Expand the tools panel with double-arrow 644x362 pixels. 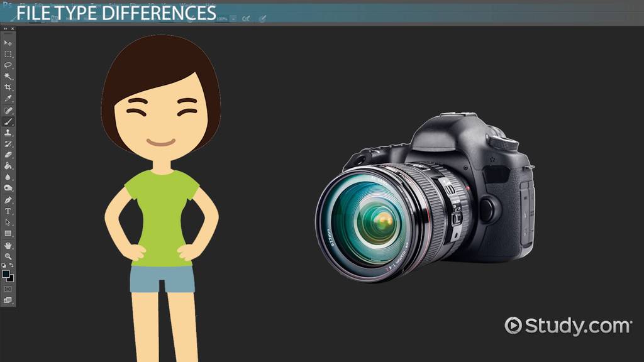point(7,28)
